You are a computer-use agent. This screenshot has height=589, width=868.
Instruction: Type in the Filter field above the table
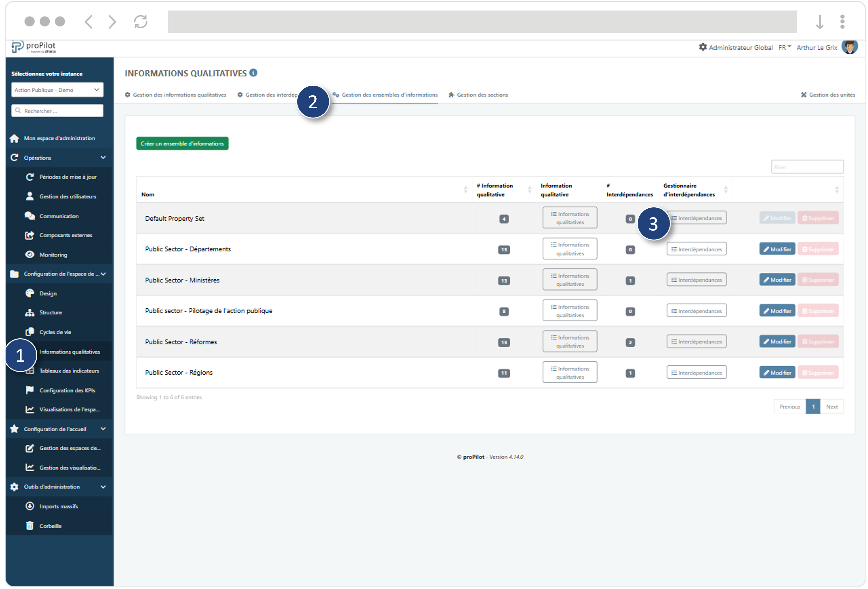[807, 167]
